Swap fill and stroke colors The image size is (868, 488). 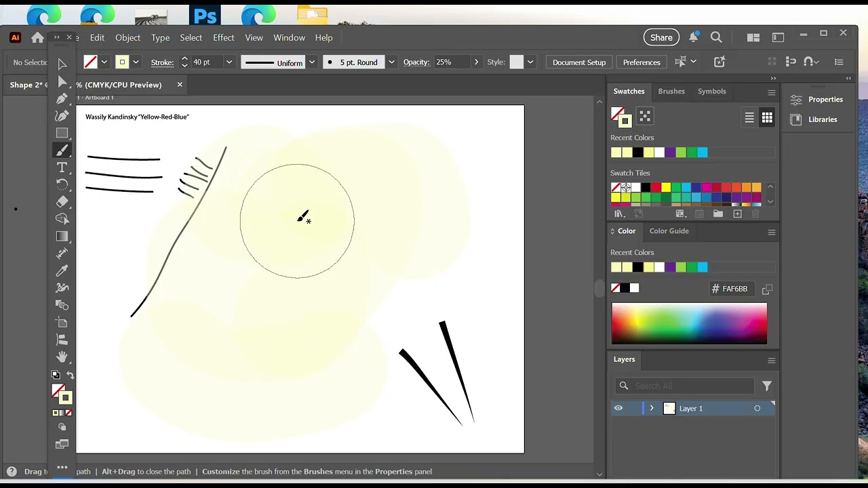point(70,375)
